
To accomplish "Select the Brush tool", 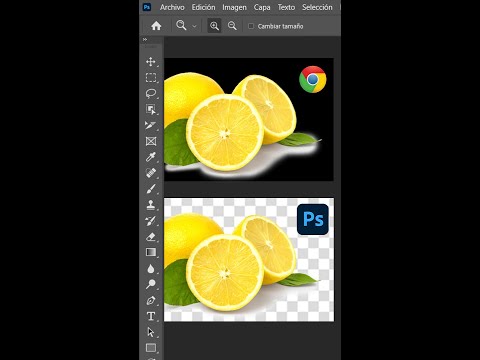I will (151, 189).
